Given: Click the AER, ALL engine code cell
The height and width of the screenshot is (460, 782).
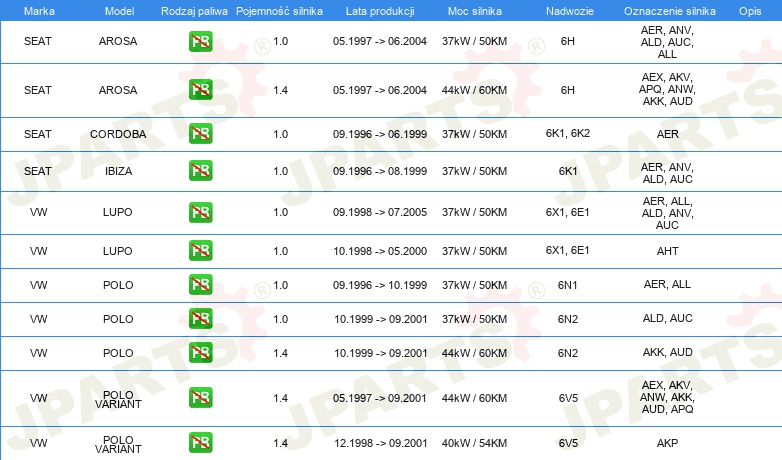Looking at the screenshot, I should (667, 284).
